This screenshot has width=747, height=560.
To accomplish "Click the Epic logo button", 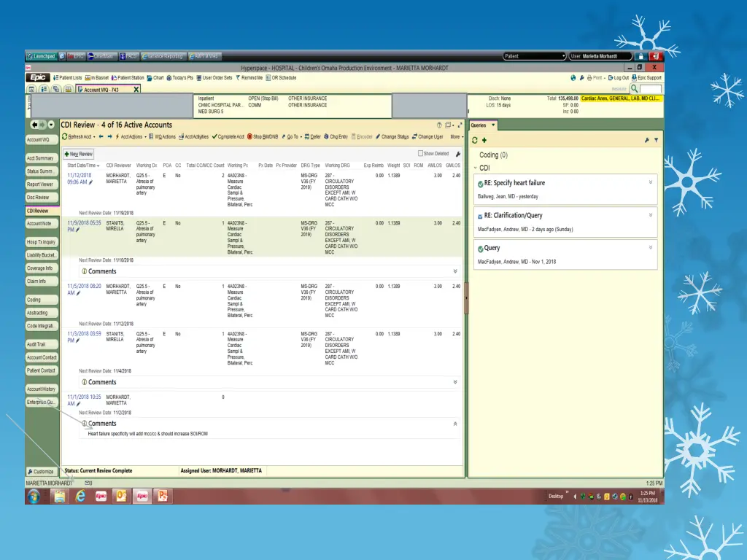I will [38, 77].
